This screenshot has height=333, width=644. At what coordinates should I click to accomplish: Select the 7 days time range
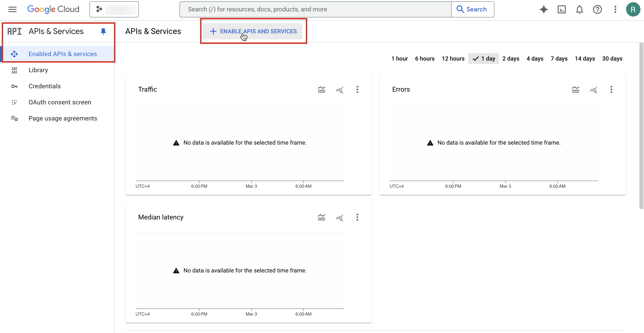559,59
